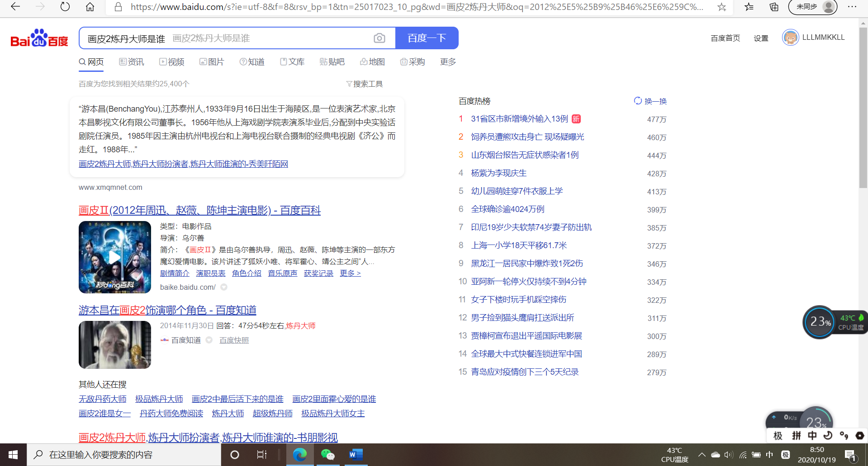Open the 设置 menu
This screenshot has width=868, height=466.
click(761, 38)
